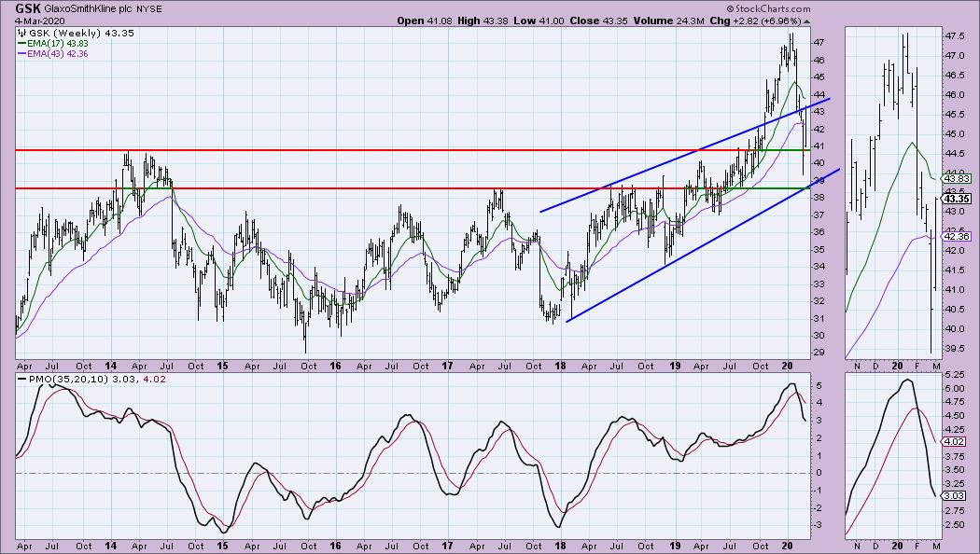Open the StockCharts.com copyright link

pos(768,8)
